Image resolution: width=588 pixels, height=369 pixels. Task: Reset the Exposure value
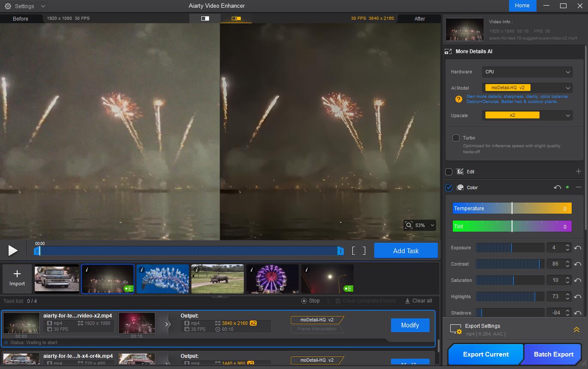pos(578,248)
